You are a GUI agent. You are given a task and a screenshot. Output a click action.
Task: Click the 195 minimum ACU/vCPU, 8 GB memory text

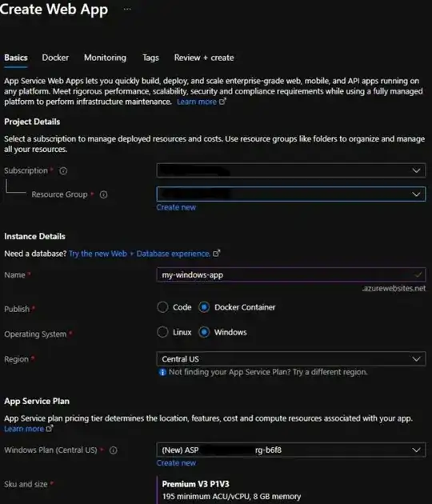coord(231,497)
